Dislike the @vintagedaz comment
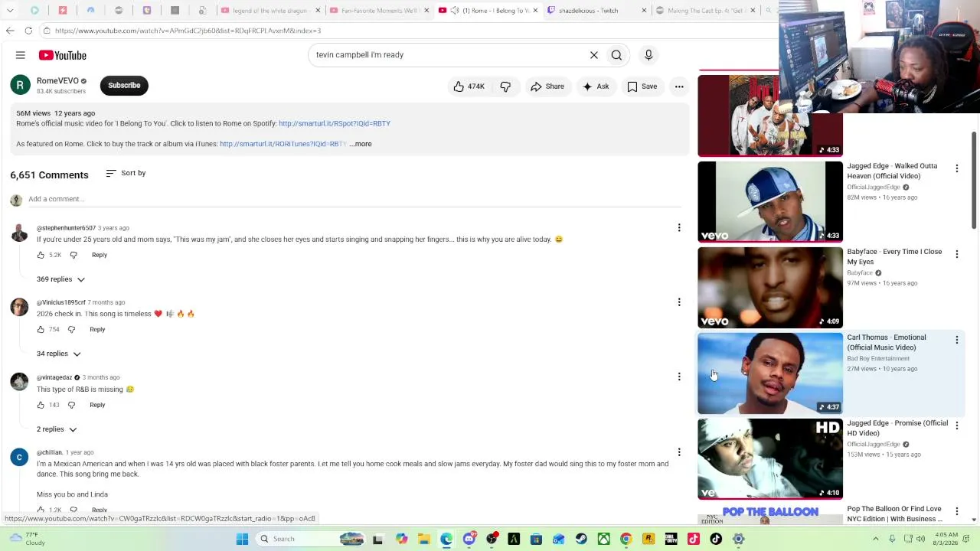980x551 pixels. coord(71,405)
